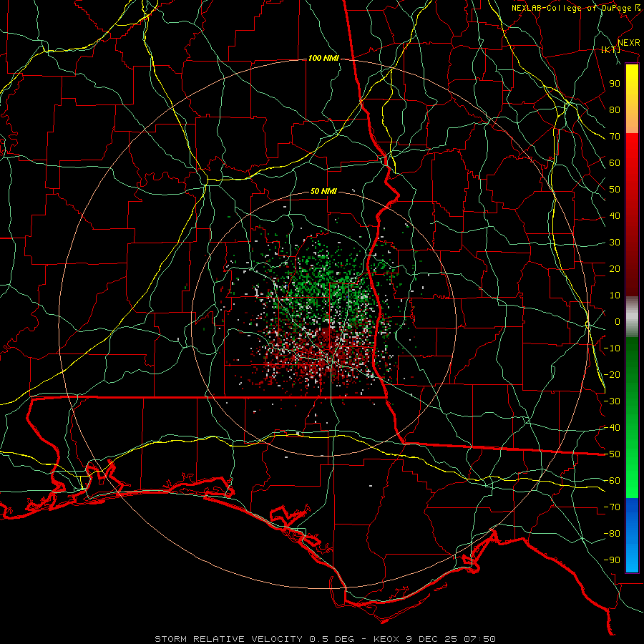Click the -30 value on velocity scale

612,401
